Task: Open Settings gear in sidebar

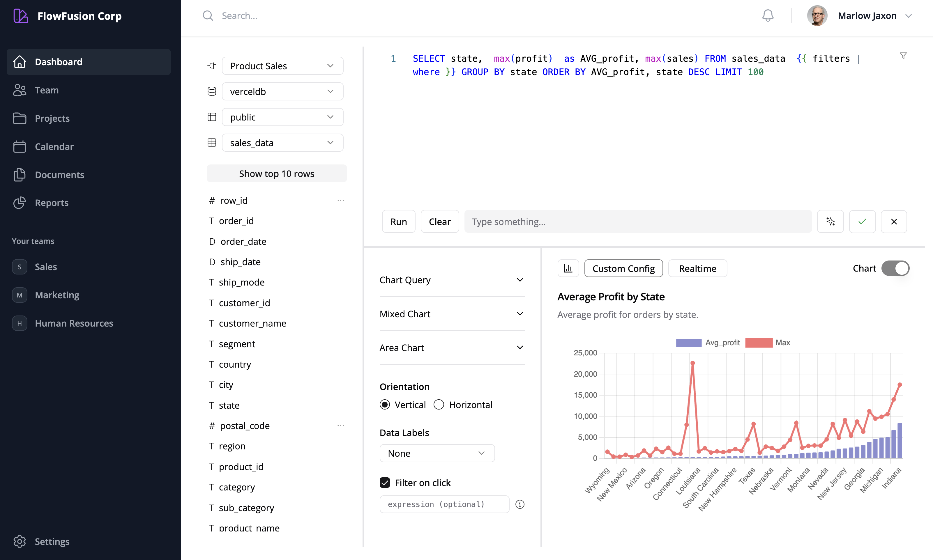Action: point(20,541)
